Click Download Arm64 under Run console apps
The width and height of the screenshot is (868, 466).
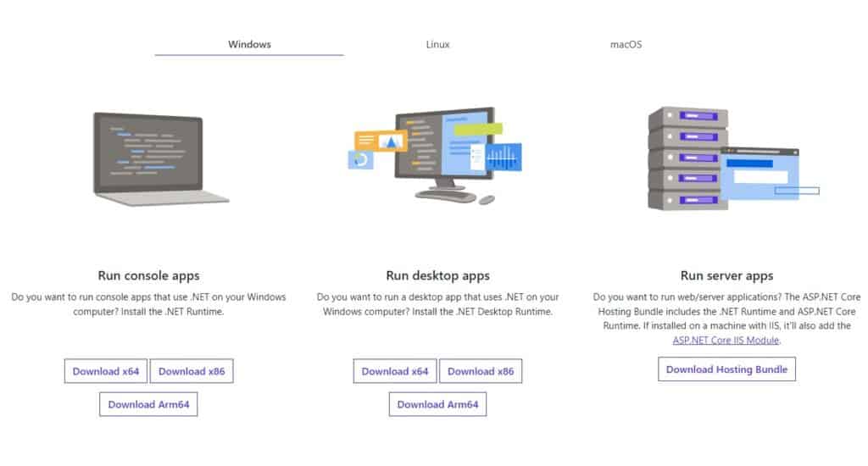point(148,404)
